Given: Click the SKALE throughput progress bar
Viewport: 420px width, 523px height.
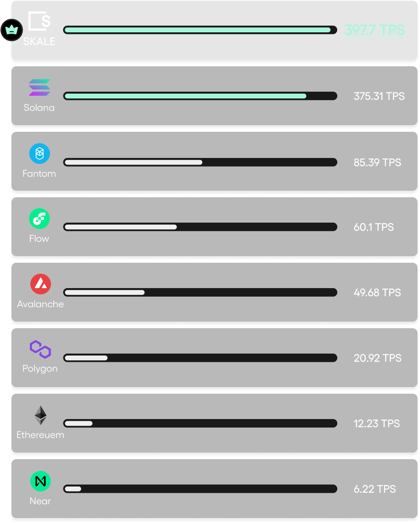Looking at the screenshot, I should tap(200, 30).
